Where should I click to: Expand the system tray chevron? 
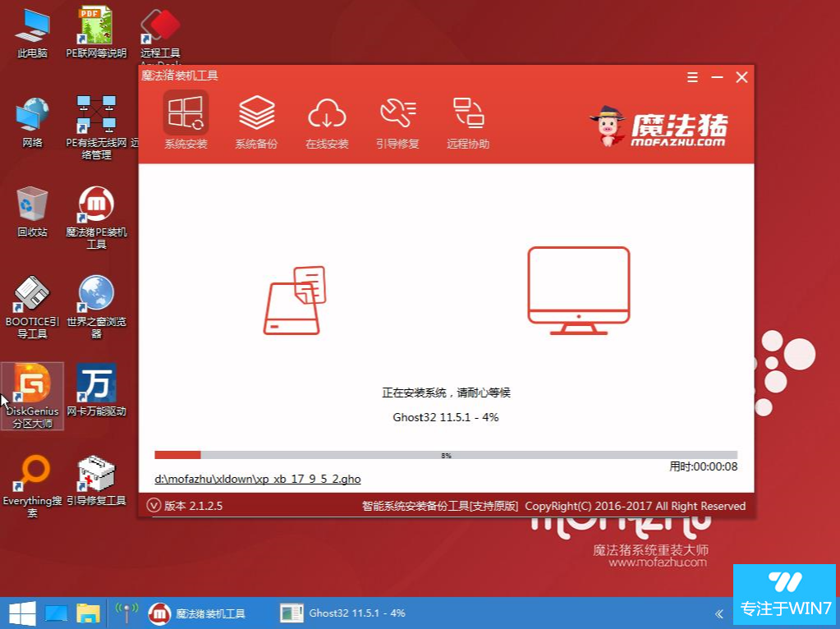(x=719, y=614)
